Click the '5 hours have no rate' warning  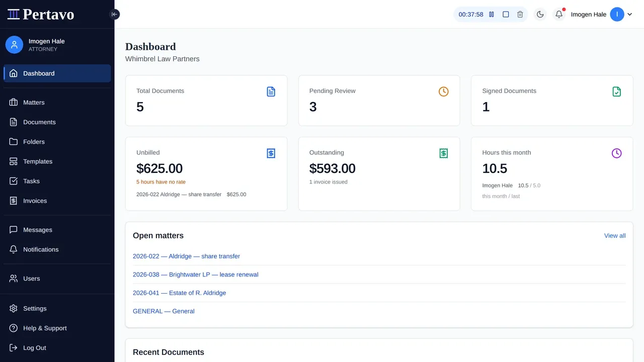(x=161, y=182)
